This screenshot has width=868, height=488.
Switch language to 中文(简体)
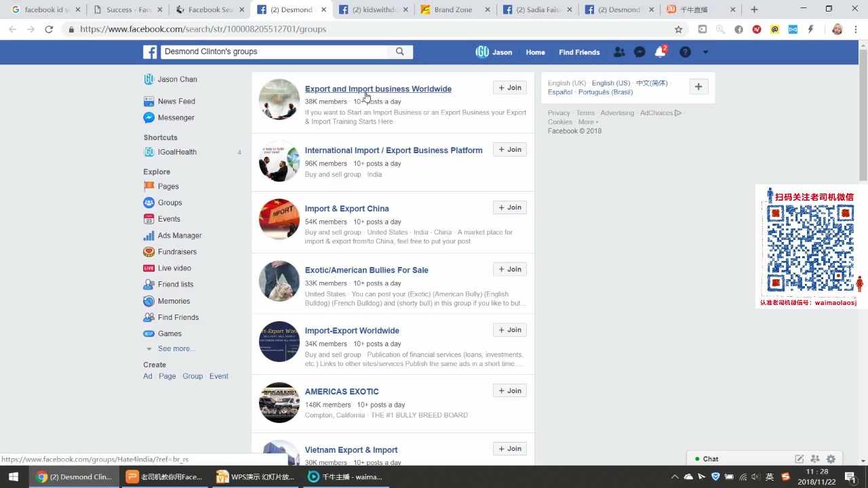tap(652, 83)
